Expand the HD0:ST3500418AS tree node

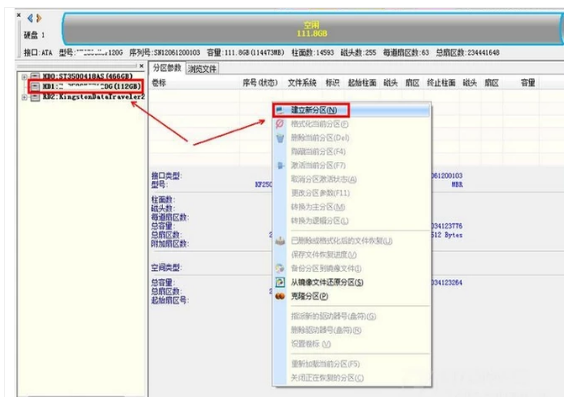click(x=24, y=77)
